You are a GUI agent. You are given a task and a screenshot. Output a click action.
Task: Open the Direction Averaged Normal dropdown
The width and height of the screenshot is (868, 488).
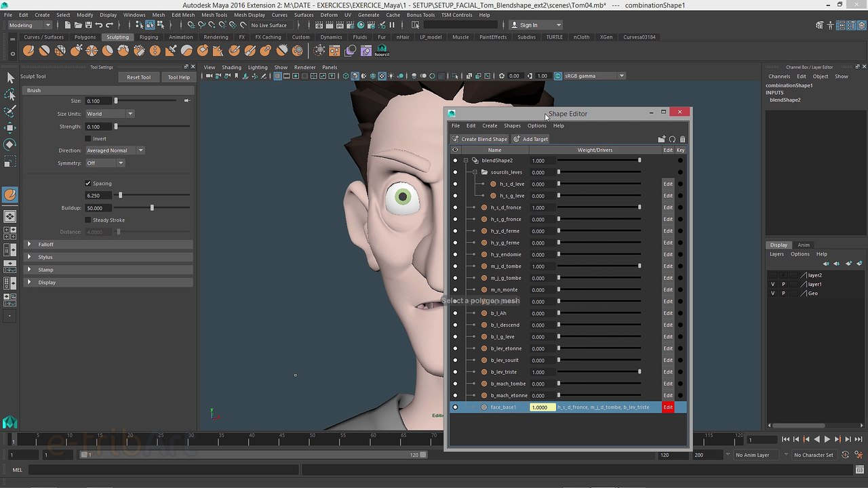tap(115, 150)
